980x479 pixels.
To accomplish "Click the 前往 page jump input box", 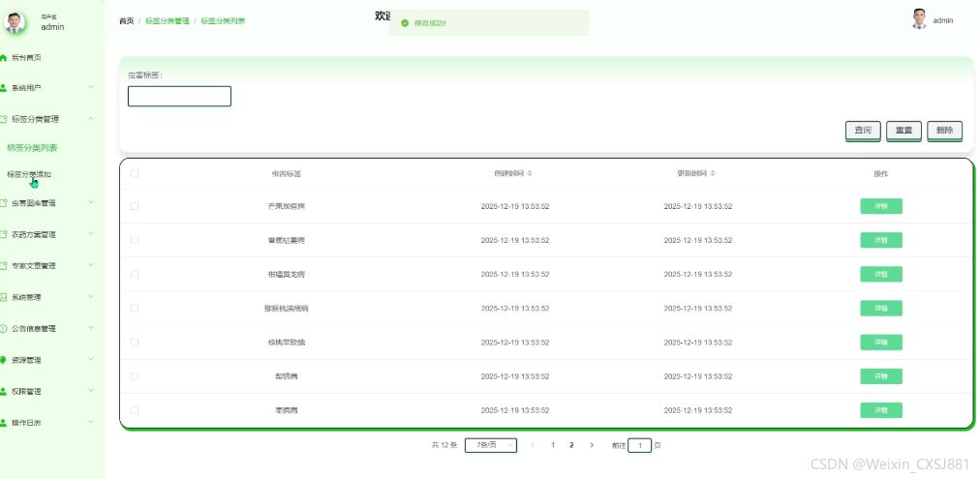I will 639,445.
